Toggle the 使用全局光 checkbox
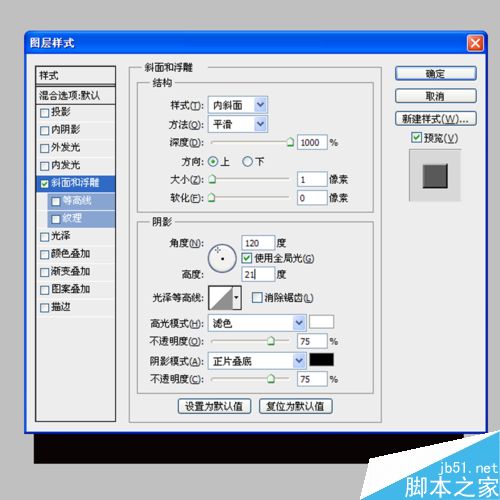Viewport: 500px width, 500px height. coord(247,258)
